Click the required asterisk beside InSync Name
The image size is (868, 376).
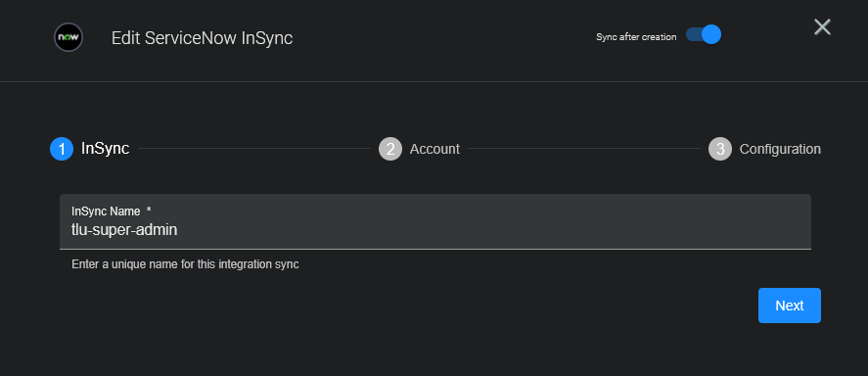(149, 210)
